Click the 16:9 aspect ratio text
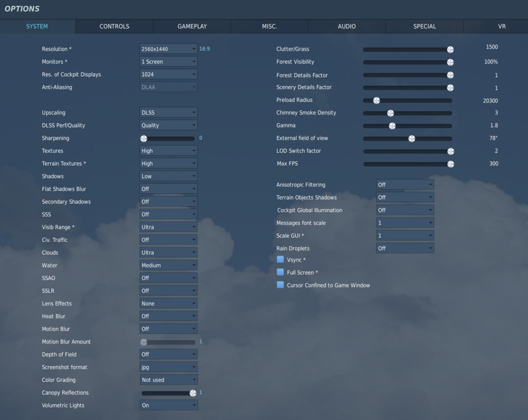Viewport: 528px width, 420px height. [204, 49]
